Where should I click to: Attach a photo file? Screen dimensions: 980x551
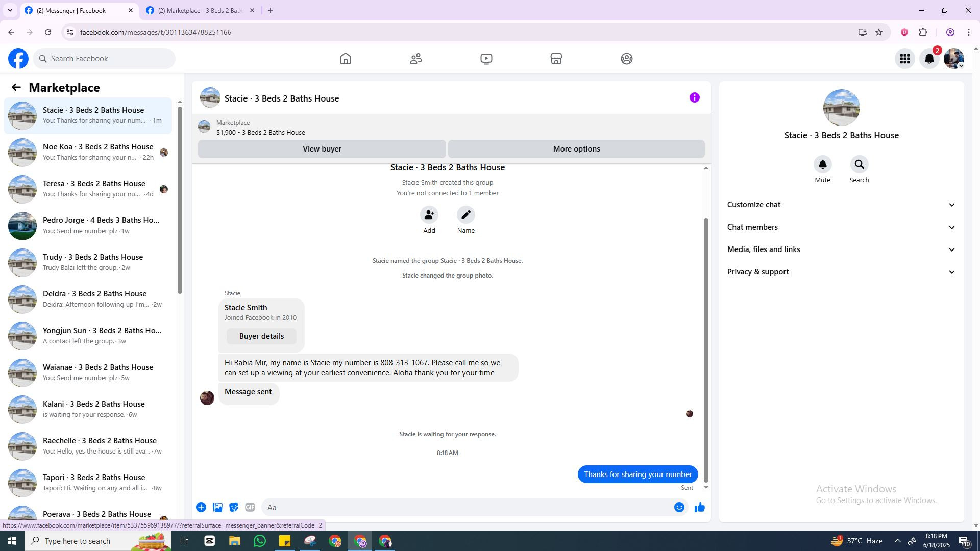click(x=217, y=507)
